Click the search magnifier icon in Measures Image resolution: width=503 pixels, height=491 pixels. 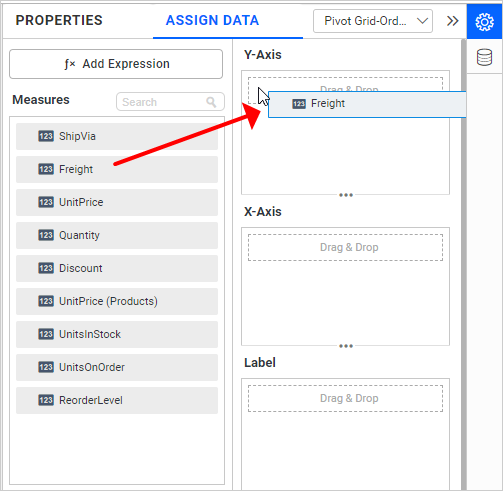(x=211, y=102)
